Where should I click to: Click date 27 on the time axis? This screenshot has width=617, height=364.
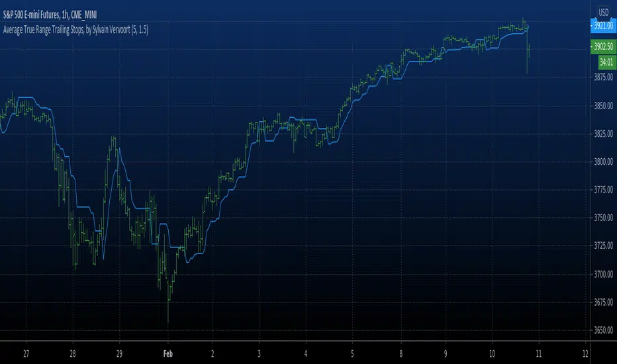click(26, 354)
